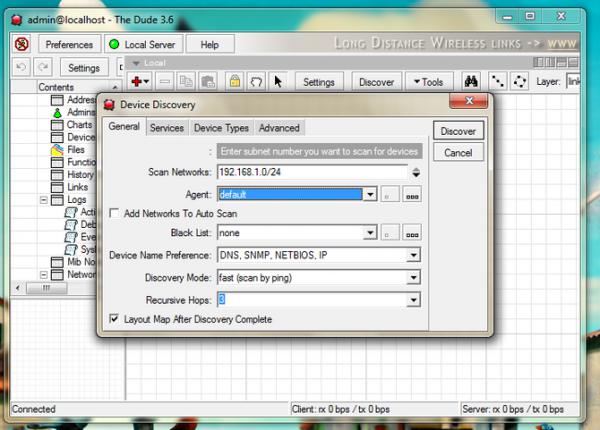Viewport: 600px width, 430px height.
Task: Open the Agent dropdown list
Action: coord(370,195)
